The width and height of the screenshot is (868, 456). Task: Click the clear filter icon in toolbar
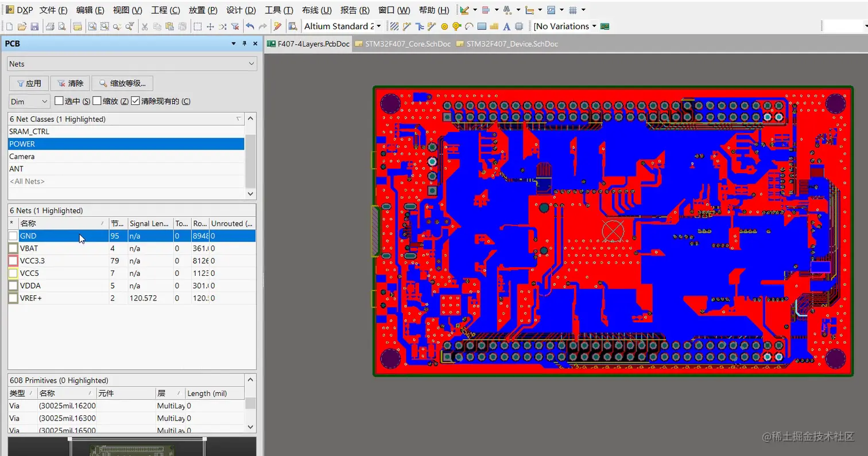click(x=235, y=26)
